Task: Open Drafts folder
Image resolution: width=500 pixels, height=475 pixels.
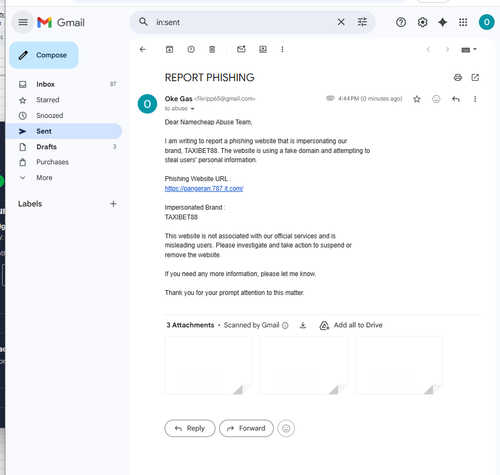Action: [x=64, y=147]
